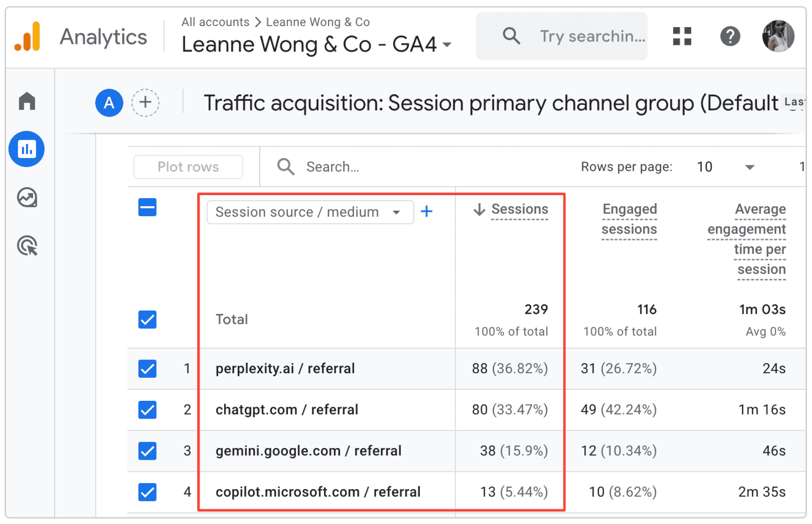Click the 31 (26.72%) engaged sessions cell
812x524 pixels.
coord(619,369)
